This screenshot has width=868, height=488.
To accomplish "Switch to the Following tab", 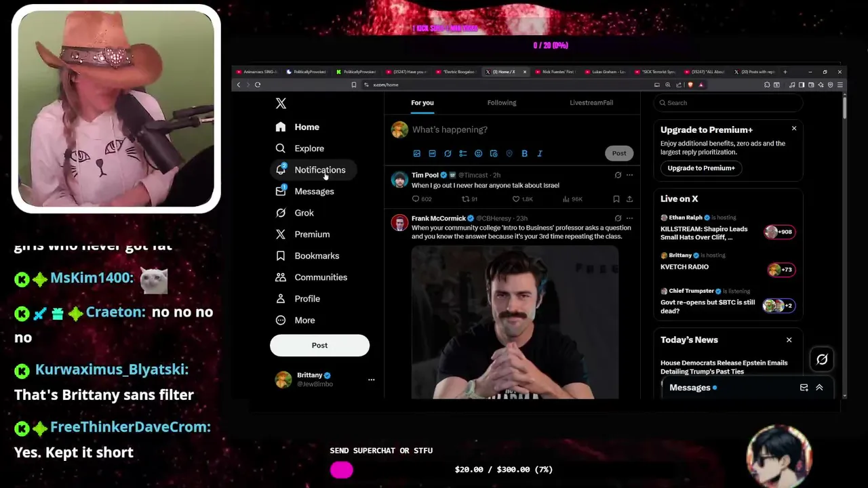I will click(x=502, y=102).
